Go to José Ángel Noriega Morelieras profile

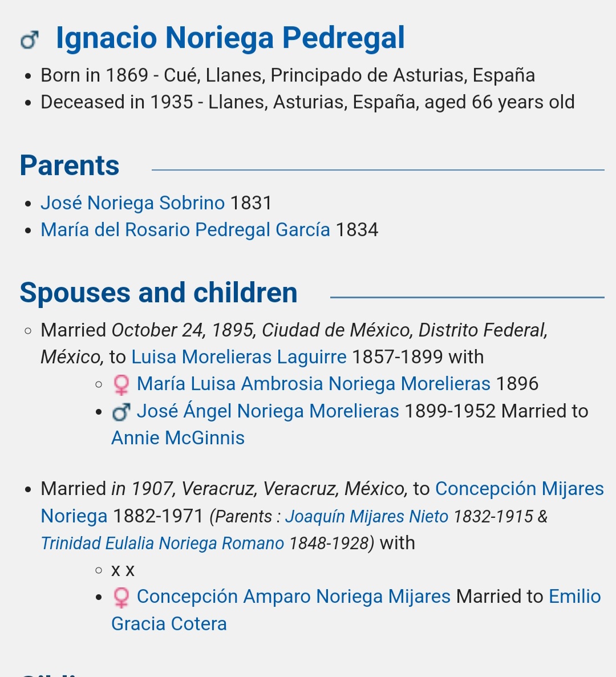coord(268,411)
